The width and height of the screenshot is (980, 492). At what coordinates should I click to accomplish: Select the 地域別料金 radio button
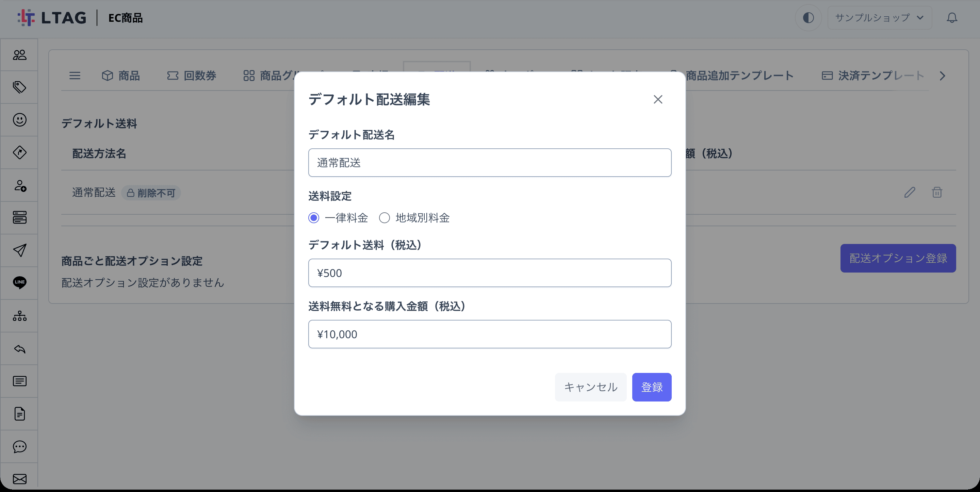coord(384,218)
